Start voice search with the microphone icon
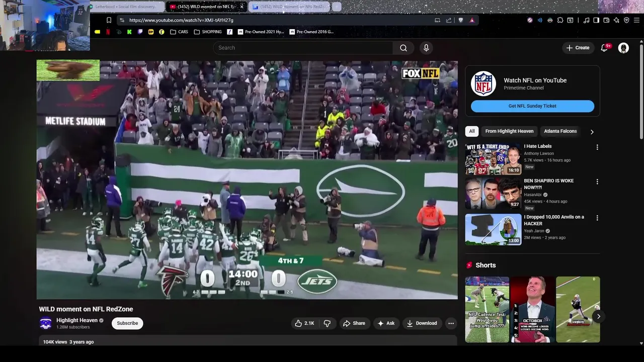 coord(426,48)
